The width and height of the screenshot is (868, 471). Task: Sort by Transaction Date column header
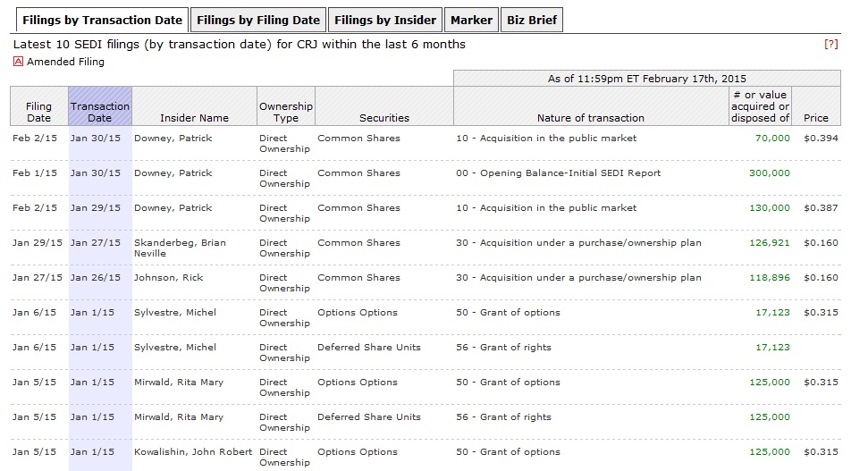click(x=99, y=112)
